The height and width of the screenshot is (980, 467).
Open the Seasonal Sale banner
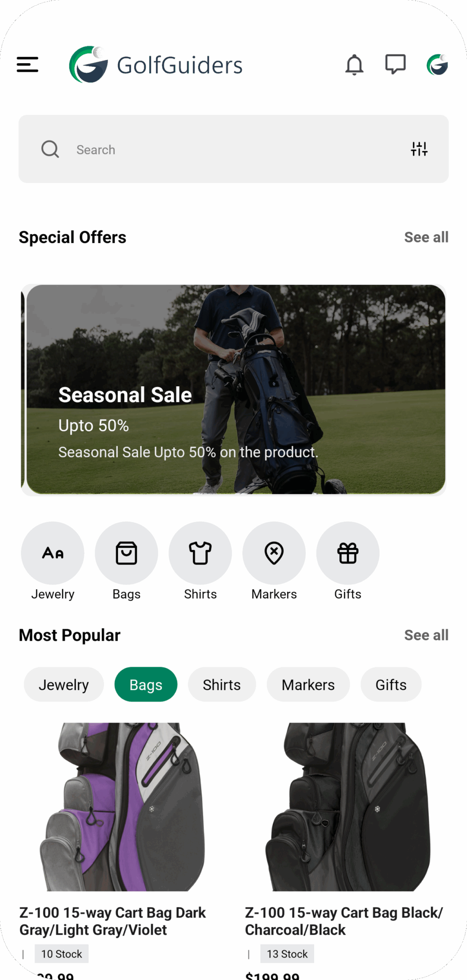tap(236, 389)
